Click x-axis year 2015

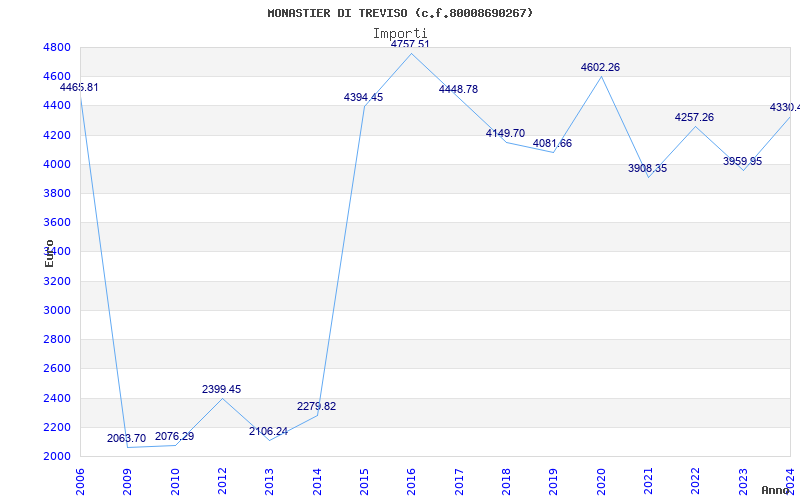364,482
